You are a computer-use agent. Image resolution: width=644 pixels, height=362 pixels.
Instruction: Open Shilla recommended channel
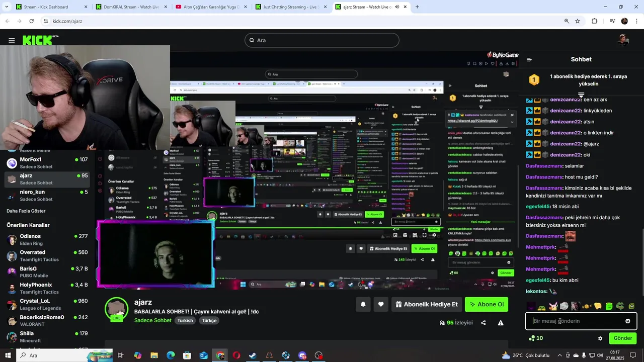[48, 337]
